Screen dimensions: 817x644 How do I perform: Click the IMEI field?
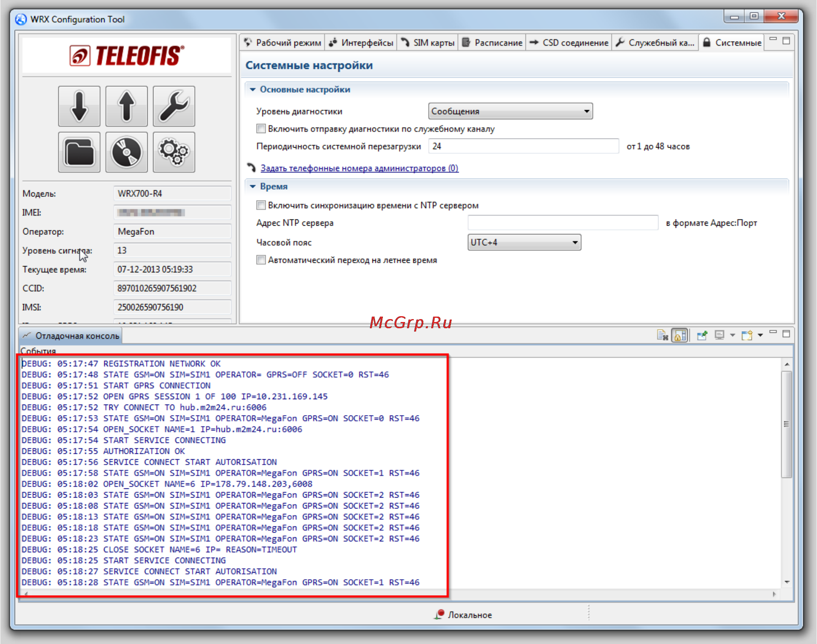coord(172,212)
